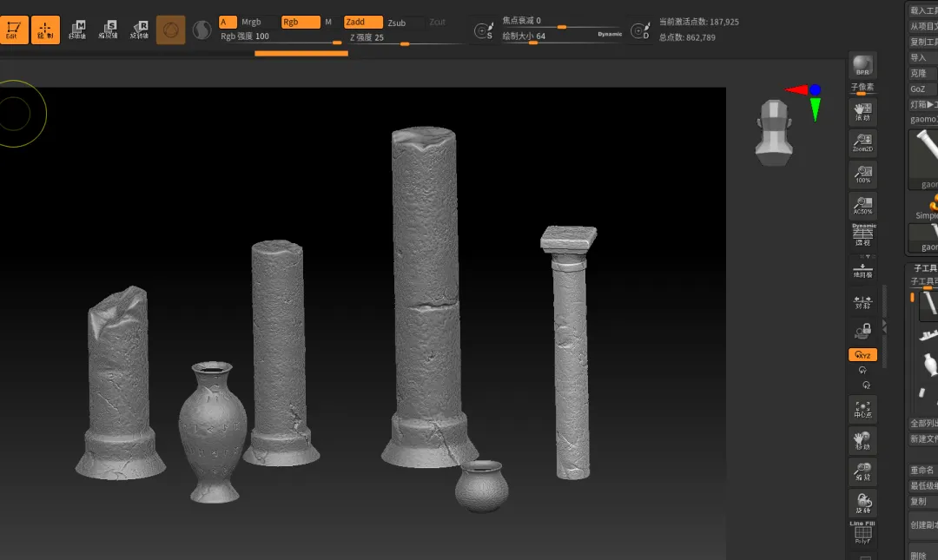
Task: Click the camera view orientation head
Action: (772, 131)
